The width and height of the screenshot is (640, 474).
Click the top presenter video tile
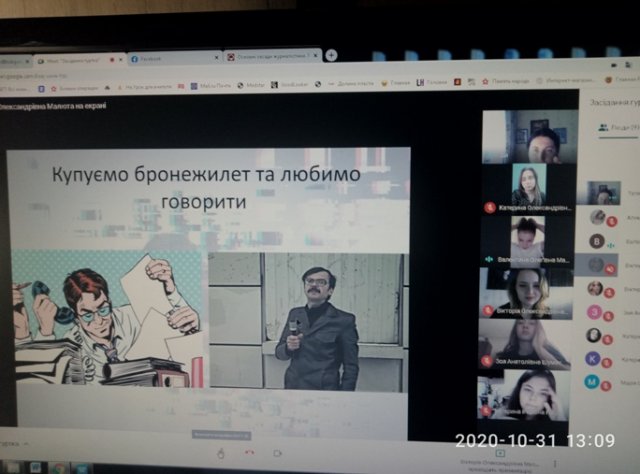[530, 137]
